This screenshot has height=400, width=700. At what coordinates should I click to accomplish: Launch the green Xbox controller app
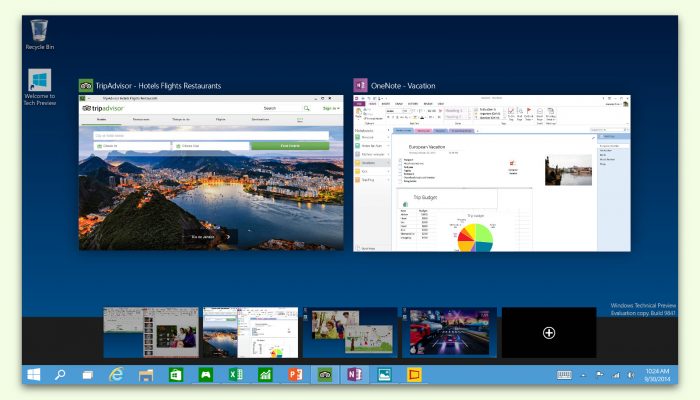205,375
